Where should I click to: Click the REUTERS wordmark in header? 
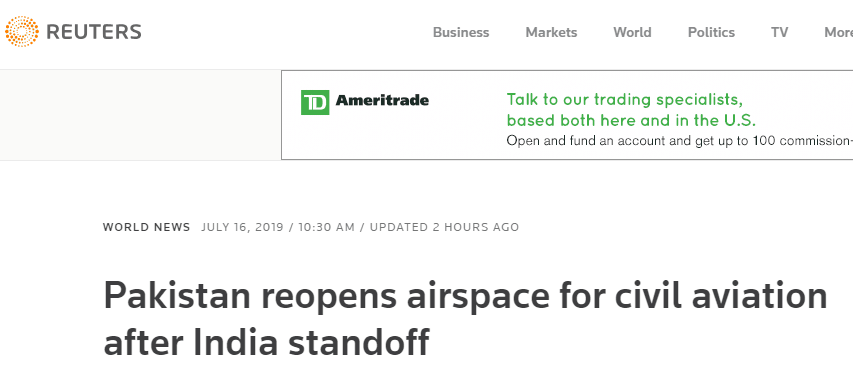[94, 32]
